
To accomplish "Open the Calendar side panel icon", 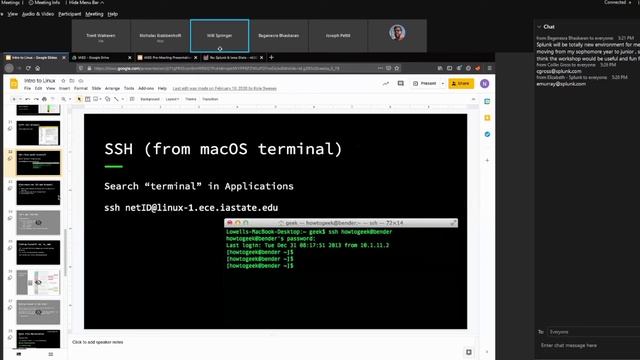I will [x=487, y=101].
